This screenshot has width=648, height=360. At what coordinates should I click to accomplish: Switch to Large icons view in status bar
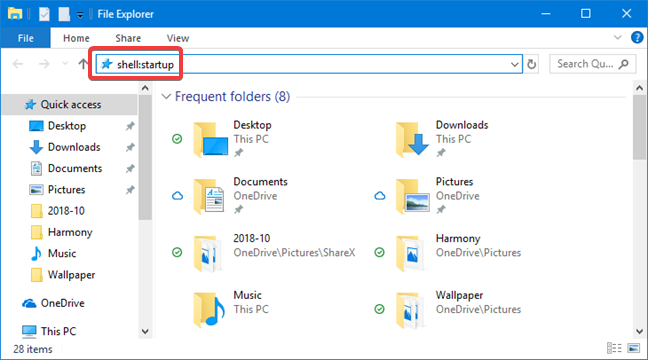[634, 348]
